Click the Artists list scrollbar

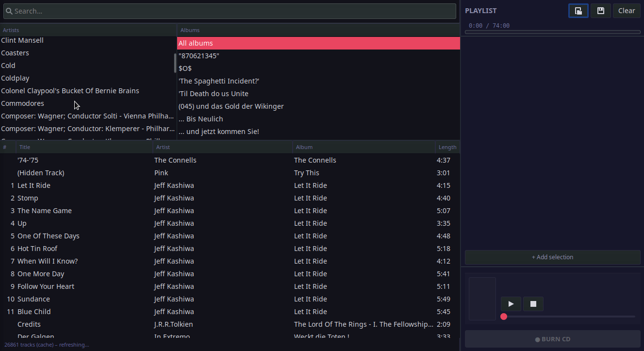pyautogui.click(x=175, y=63)
